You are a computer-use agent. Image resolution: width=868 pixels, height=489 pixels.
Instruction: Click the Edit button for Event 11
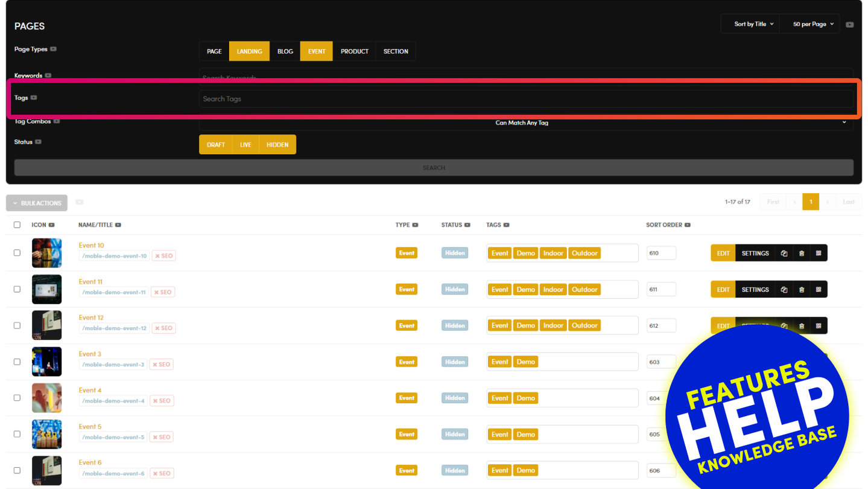723,290
